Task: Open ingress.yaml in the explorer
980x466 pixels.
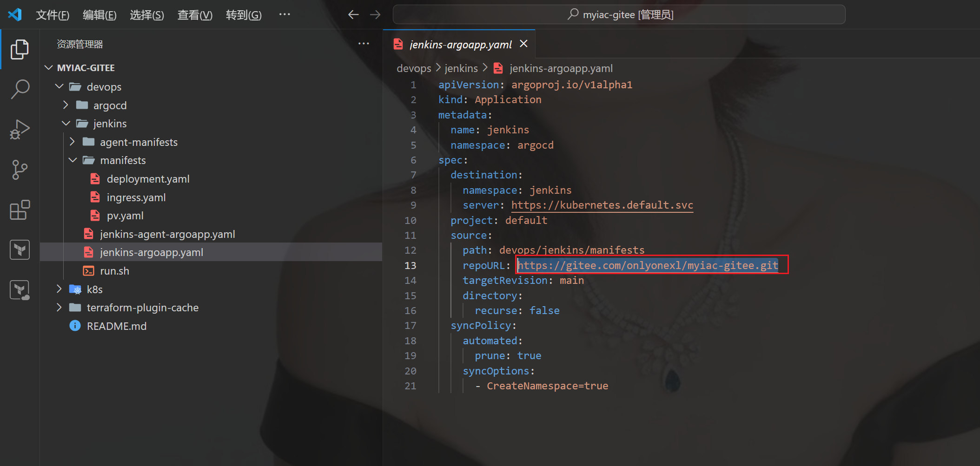Action: click(x=136, y=197)
